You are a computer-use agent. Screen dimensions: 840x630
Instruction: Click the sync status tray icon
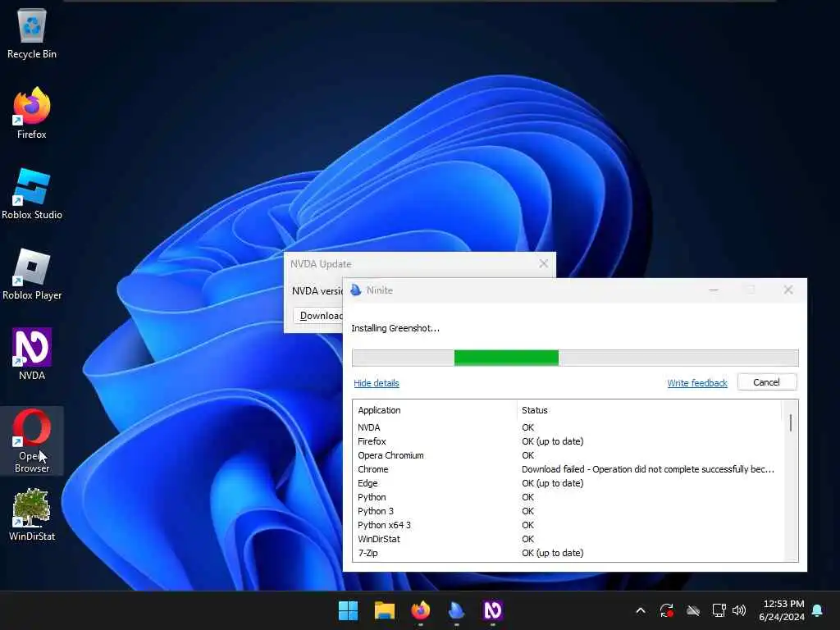666,610
